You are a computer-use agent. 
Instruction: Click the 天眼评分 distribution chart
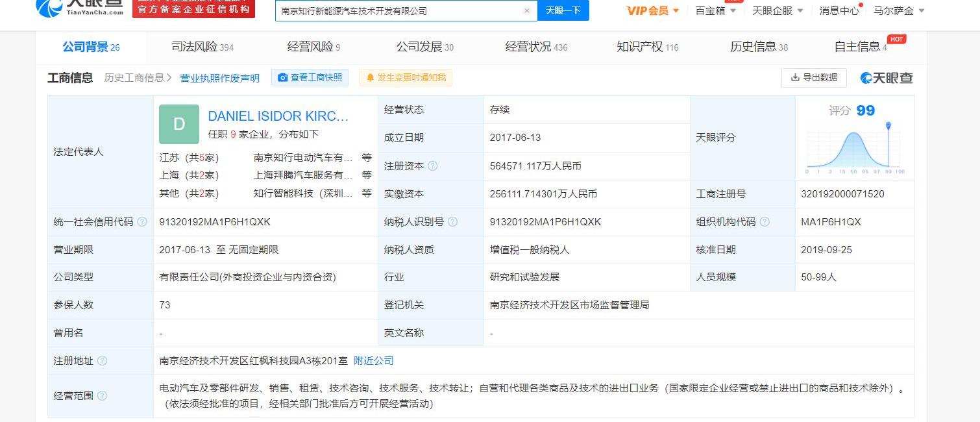click(x=855, y=148)
